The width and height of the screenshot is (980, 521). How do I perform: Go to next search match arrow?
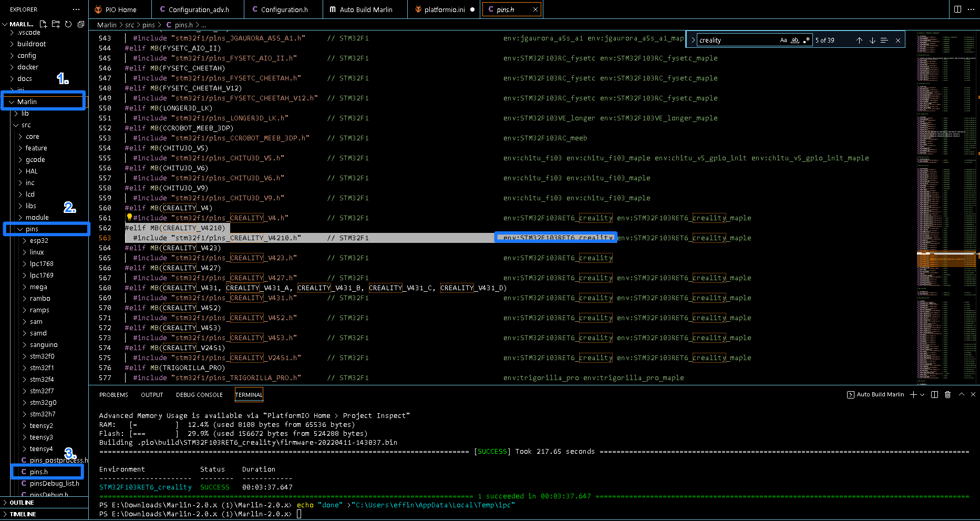pyautogui.click(x=872, y=40)
